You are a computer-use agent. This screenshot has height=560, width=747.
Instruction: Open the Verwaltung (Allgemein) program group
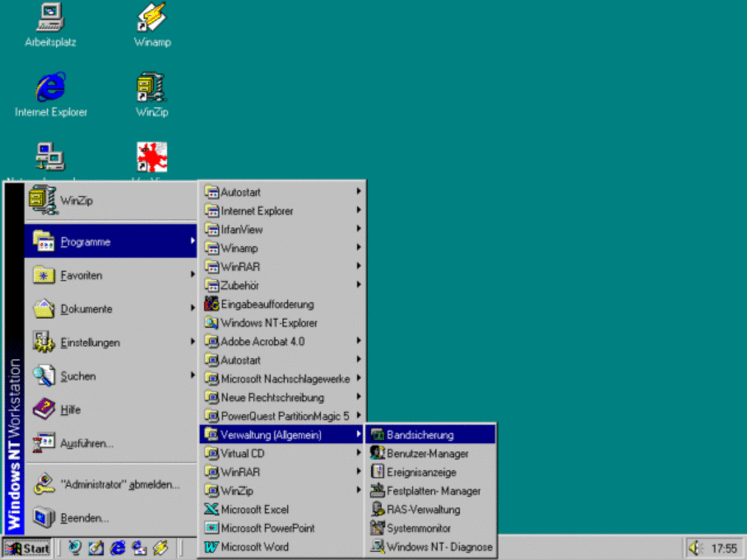point(282,435)
